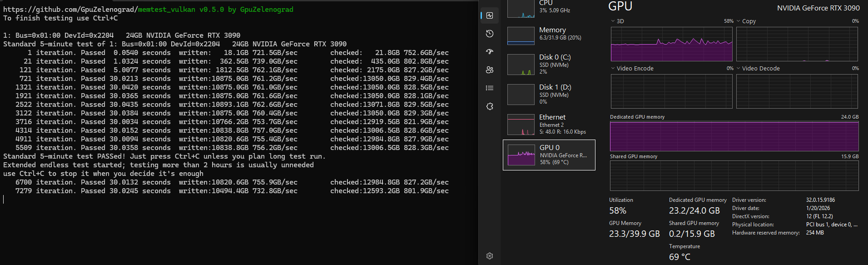Click the driver version 32.0.15.9186 value

coord(820,200)
